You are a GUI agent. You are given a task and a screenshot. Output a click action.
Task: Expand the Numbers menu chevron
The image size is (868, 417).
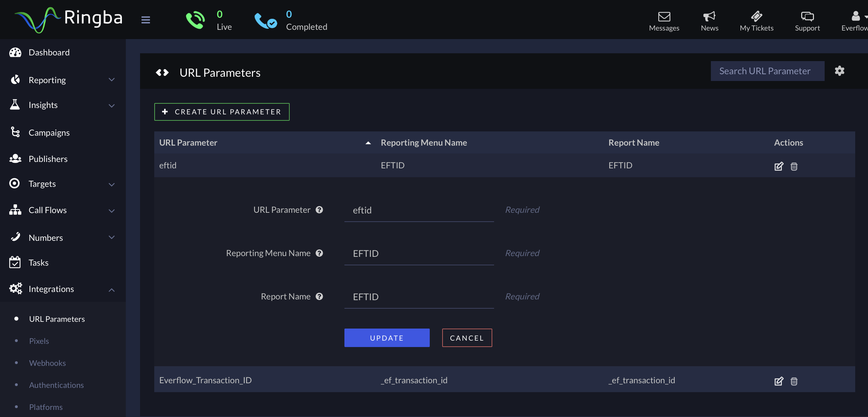(x=112, y=238)
